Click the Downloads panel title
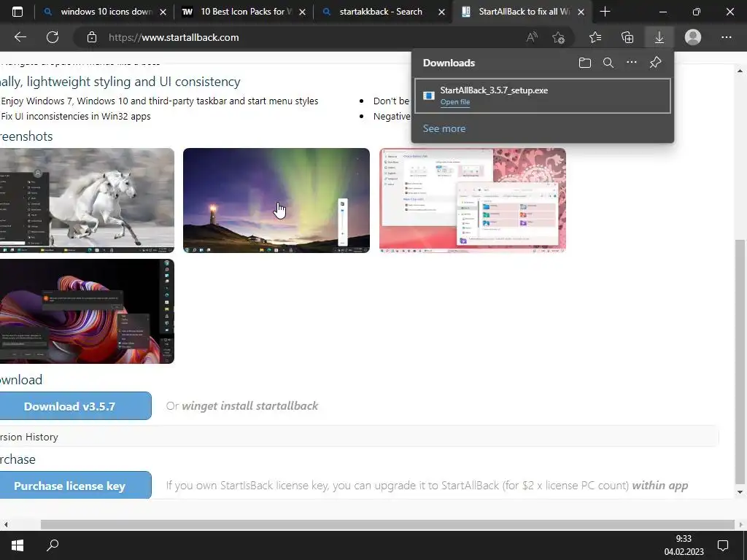The image size is (747, 560). (x=449, y=63)
